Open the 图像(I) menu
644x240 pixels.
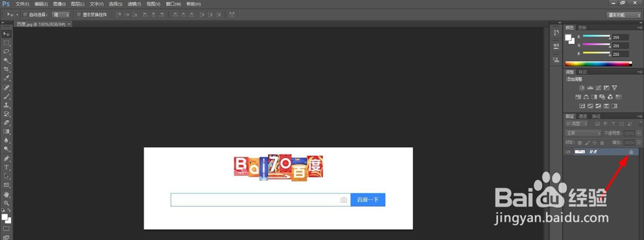59,4
